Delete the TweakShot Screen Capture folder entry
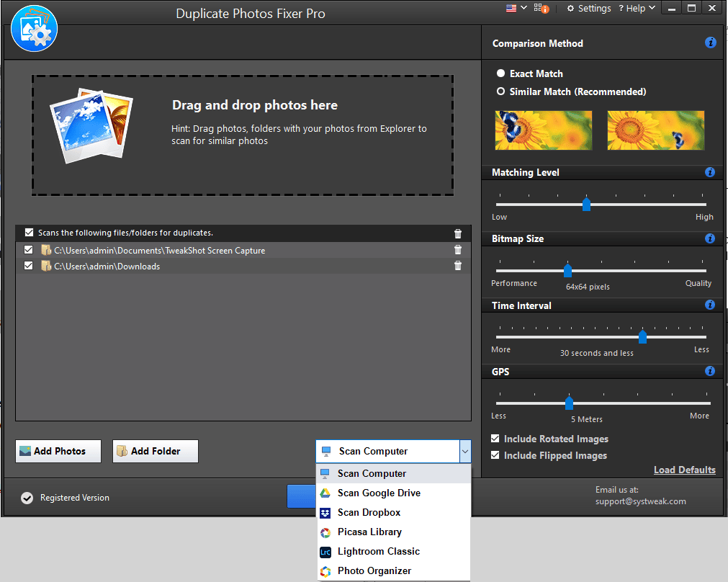 click(457, 250)
